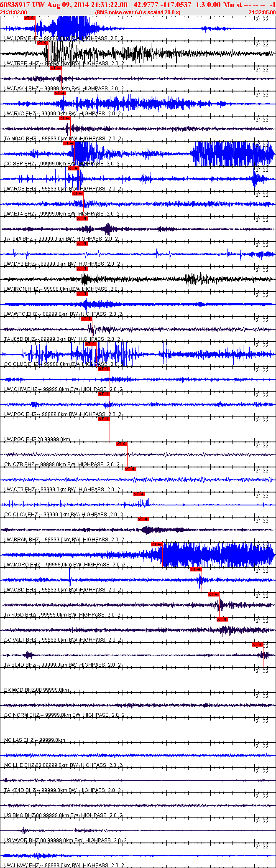Click the UW.GHW EHZ station label
This screenshot has width=276, height=868.
[20, 389]
